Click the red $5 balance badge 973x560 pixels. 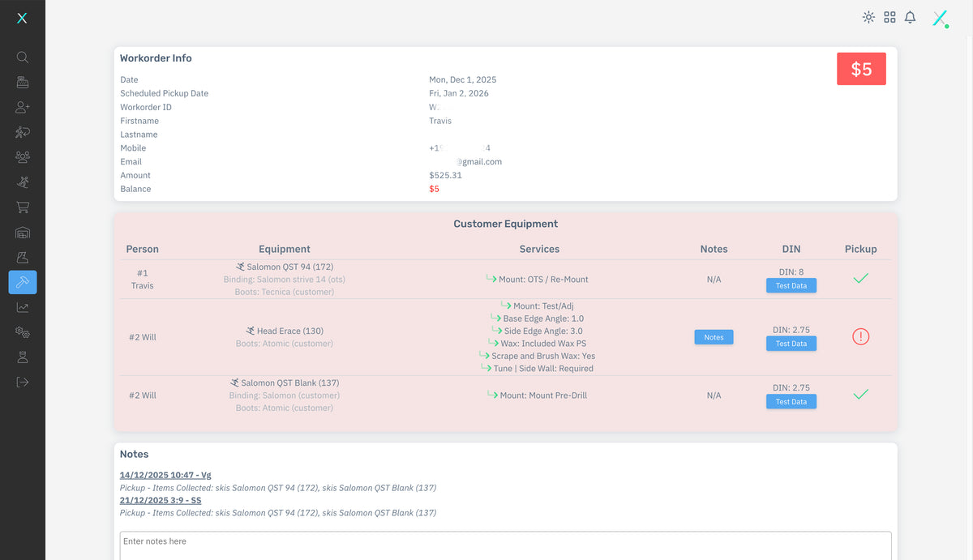pos(861,70)
